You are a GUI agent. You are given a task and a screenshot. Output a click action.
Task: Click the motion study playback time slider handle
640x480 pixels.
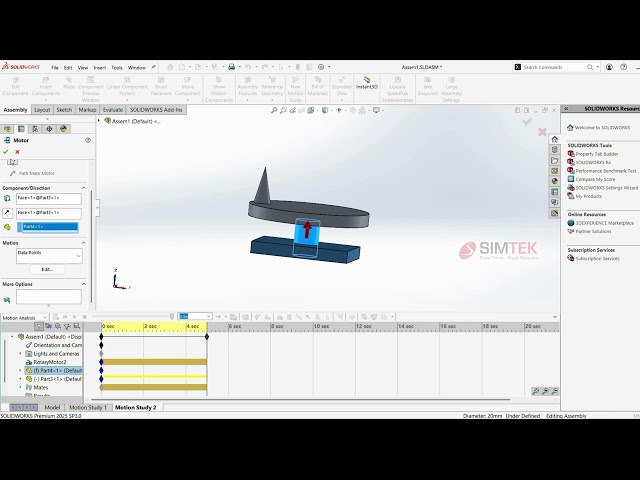pyautogui.click(x=172, y=316)
